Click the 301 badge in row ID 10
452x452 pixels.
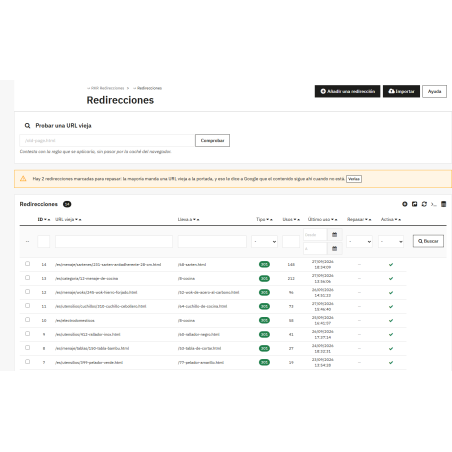click(x=264, y=320)
